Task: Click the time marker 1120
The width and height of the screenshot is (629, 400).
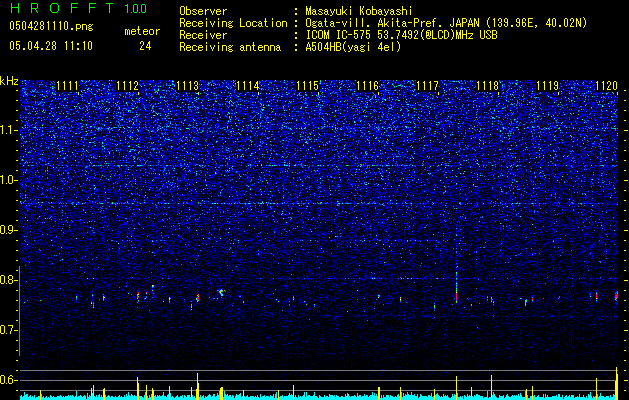Action: (607, 86)
